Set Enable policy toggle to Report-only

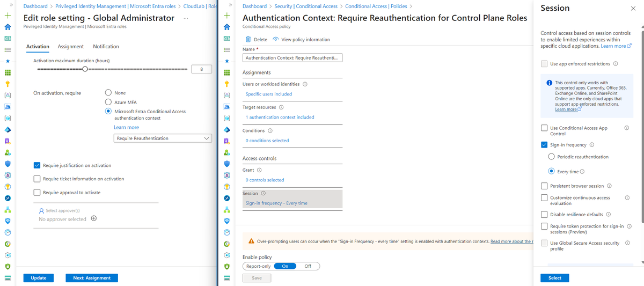point(258,266)
